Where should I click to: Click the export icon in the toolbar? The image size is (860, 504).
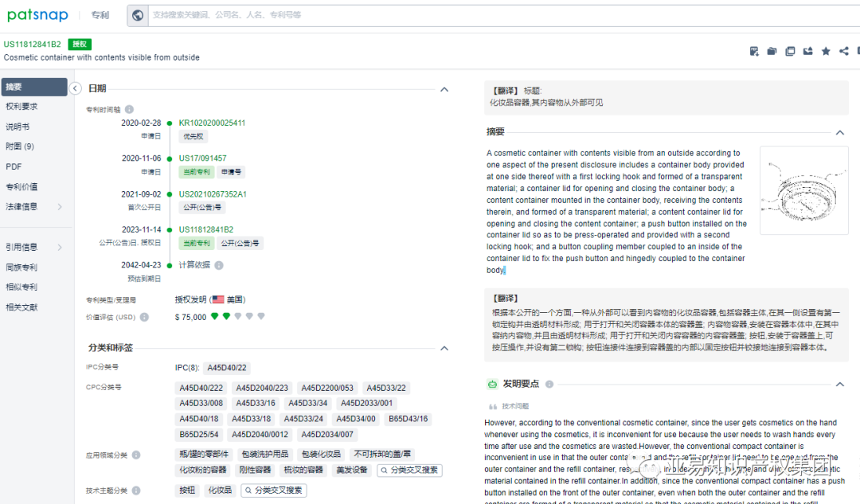(807, 51)
